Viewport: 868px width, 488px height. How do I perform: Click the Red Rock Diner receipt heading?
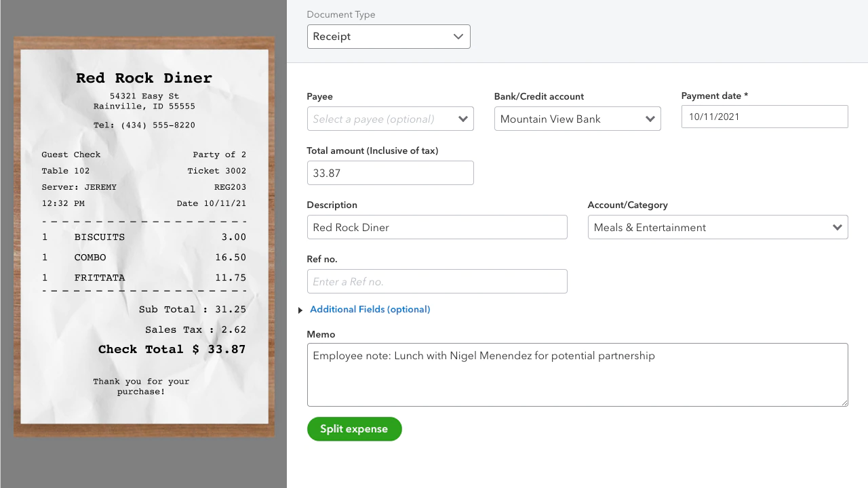(144, 79)
